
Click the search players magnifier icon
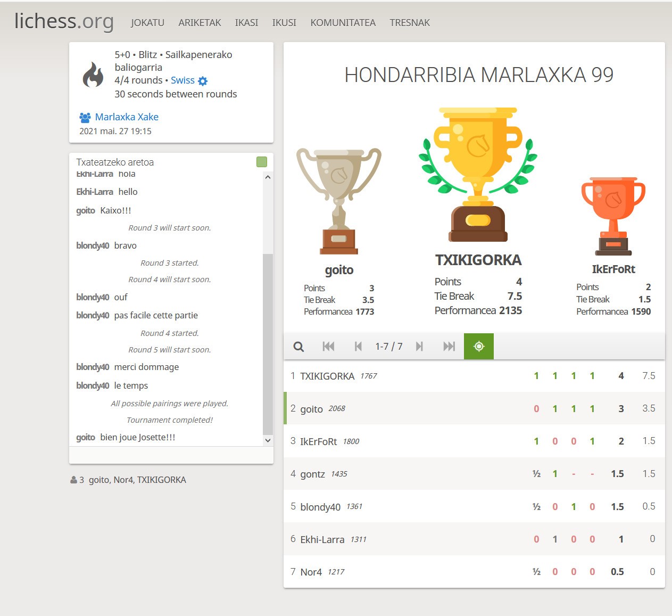click(298, 347)
